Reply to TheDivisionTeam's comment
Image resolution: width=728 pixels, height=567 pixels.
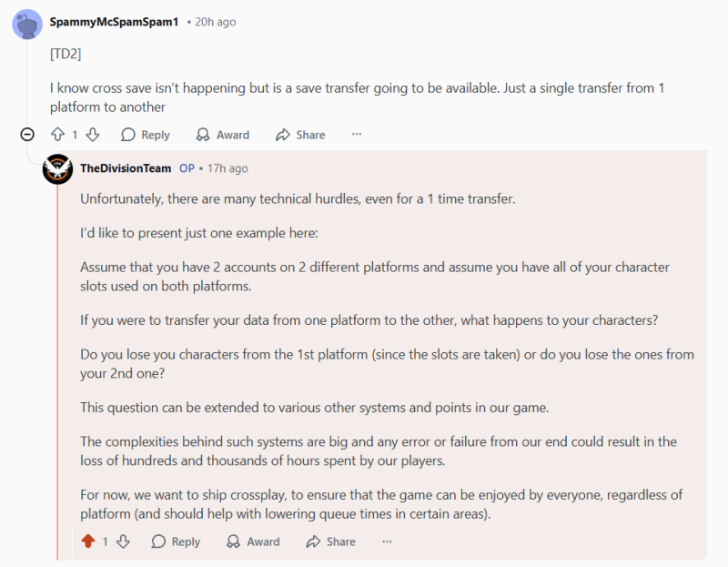(x=176, y=542)
